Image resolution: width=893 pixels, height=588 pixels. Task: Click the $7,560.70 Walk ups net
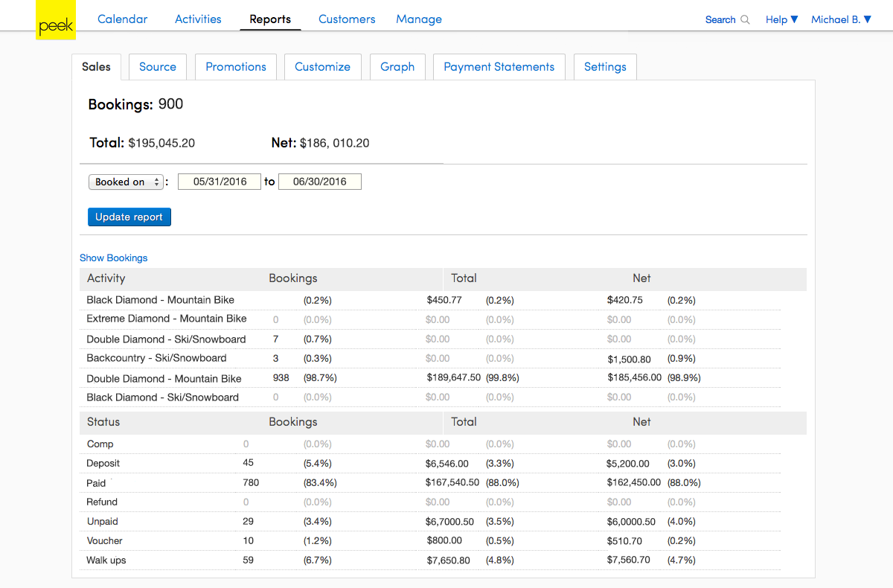coord(629,560)
